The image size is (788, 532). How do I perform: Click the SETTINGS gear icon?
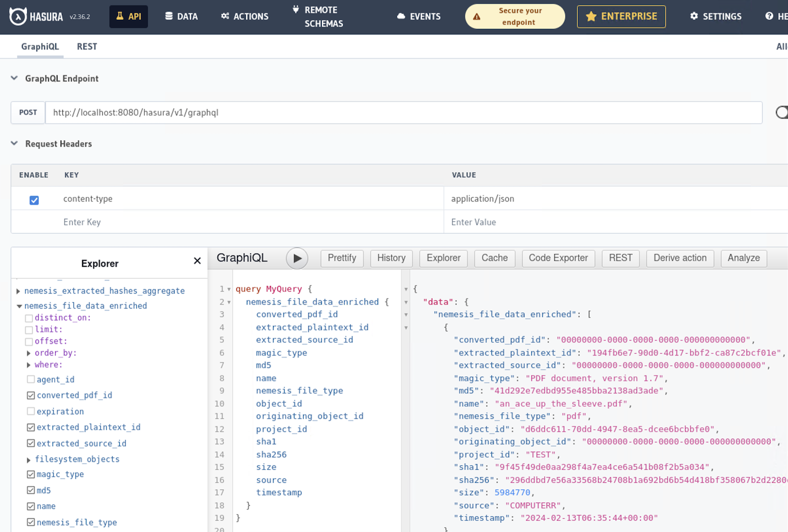click(694, 16)
